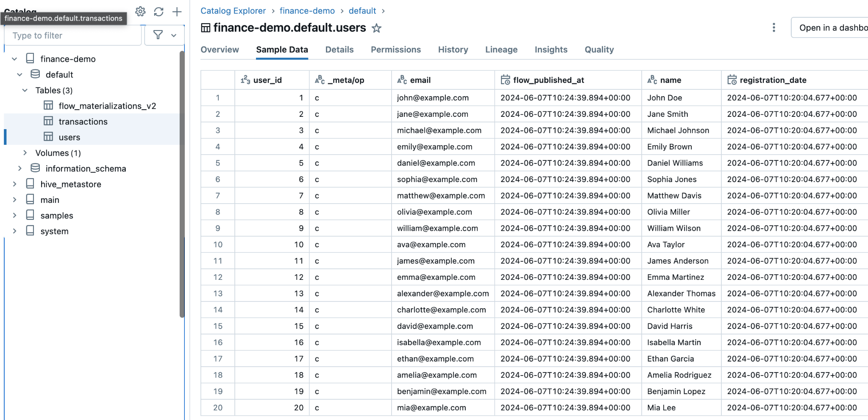Click Open in a dashboard button

[830, 28]
